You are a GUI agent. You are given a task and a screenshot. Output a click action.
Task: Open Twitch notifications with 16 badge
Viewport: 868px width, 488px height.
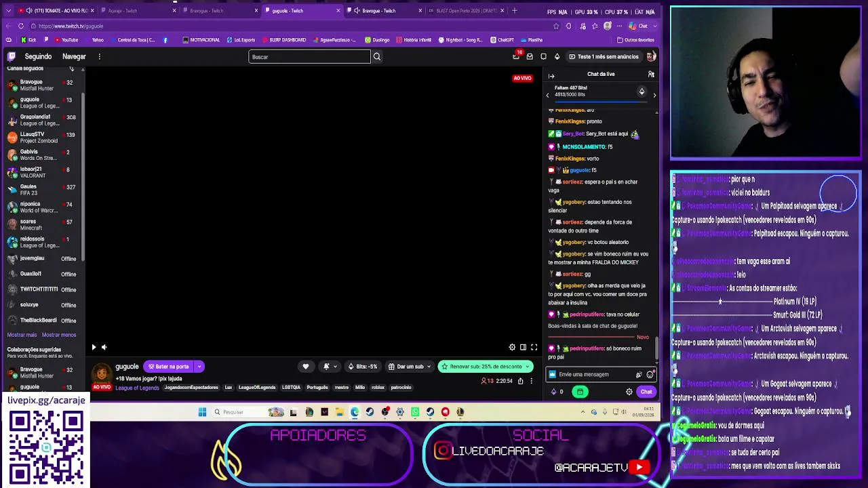tap(517, 56)
